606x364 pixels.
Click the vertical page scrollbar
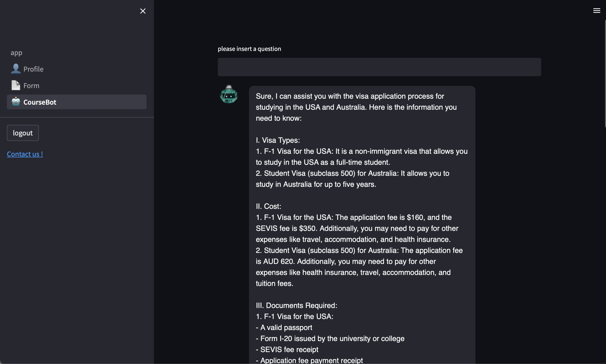[605, 74]
